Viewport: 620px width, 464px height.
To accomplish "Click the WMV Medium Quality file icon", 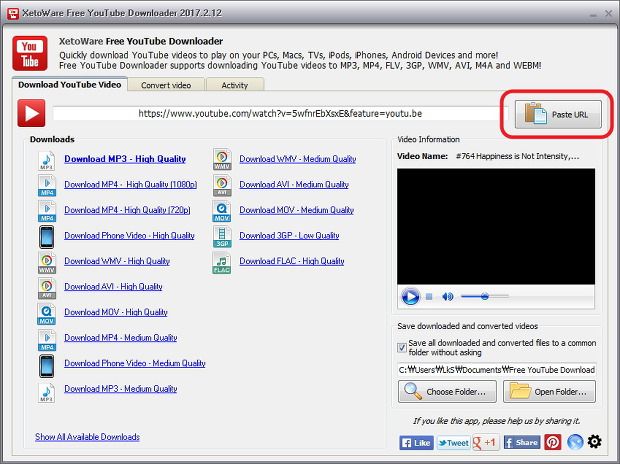I will tap(222, 159).
